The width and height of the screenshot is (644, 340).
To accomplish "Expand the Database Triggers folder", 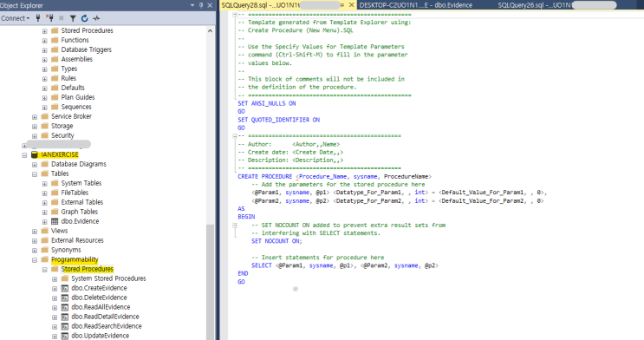I will click(44, 49).
